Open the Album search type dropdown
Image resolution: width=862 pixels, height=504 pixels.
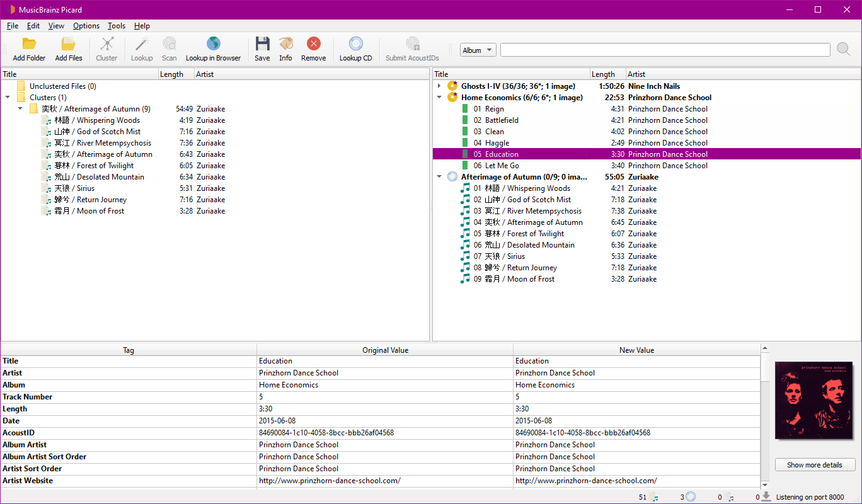tap(478, 50)
